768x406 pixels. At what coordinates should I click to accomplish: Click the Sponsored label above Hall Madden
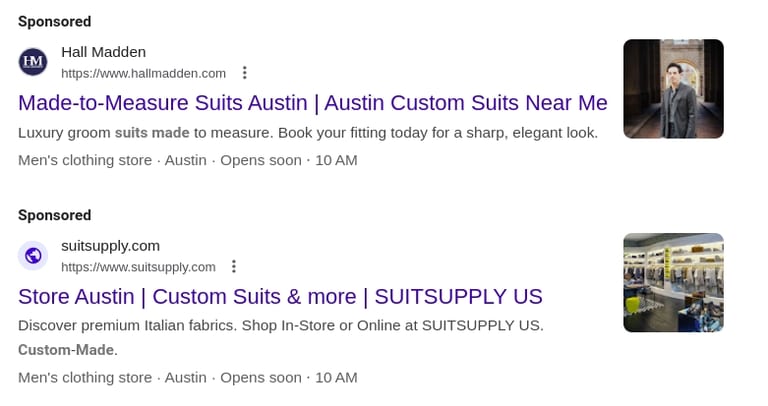tap(54, 22)
